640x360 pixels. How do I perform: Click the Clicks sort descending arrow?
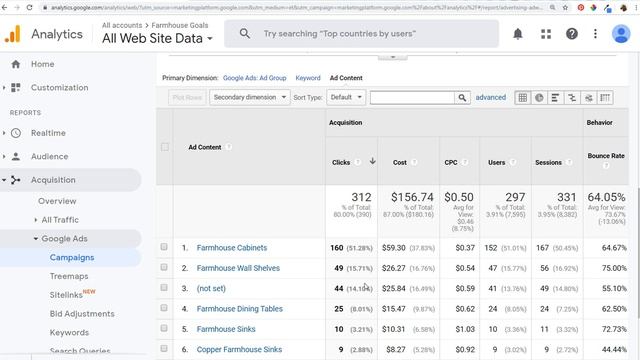(x=372, y=161)
